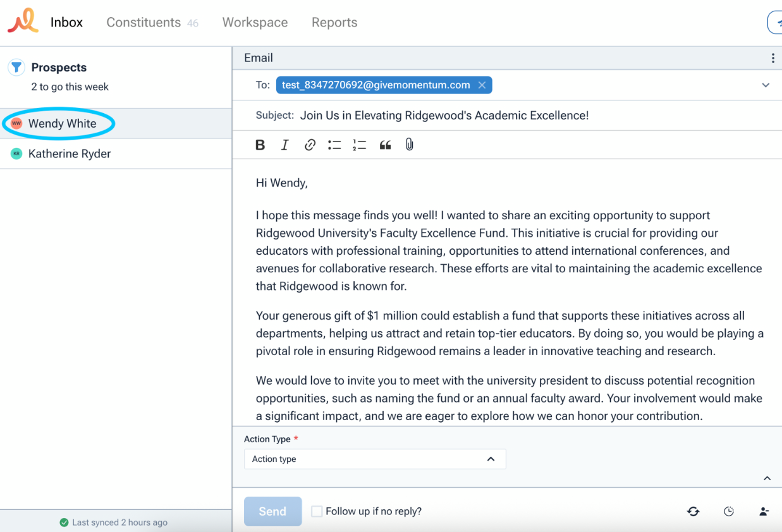Open the Action type dropdown
Image resolution: width=782 pixels, height=532 pixels.
375,459
